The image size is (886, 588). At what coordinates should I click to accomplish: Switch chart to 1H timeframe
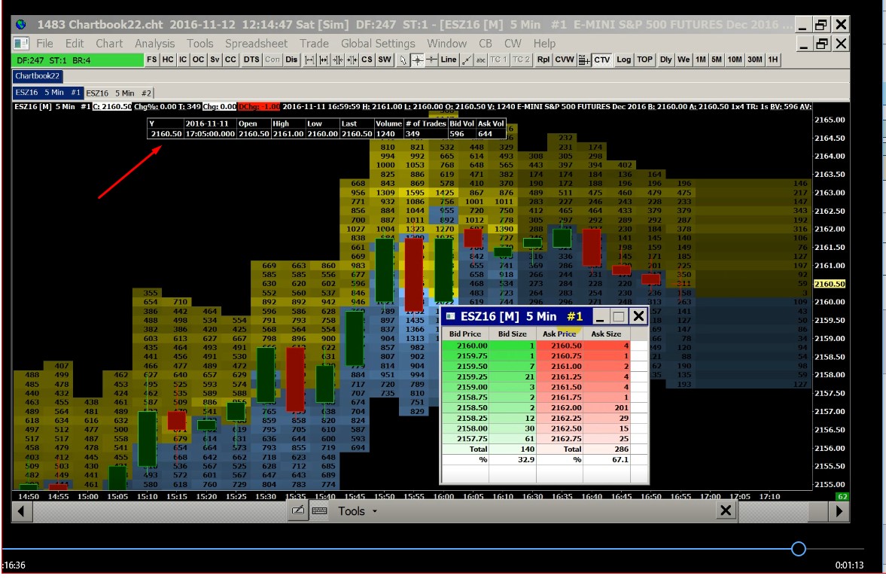[x=773, y=60]
